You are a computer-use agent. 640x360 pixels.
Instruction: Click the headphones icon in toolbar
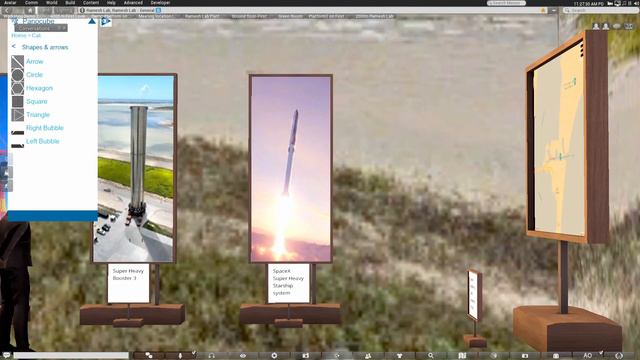[211, 356]
